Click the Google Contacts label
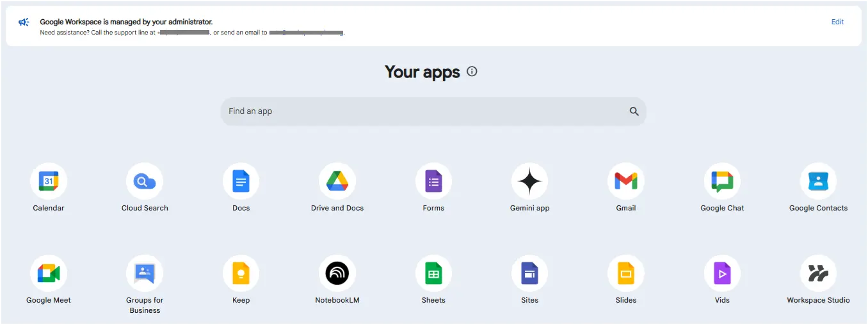Viewport: 868px width, 325px height. tap(818, 208)
